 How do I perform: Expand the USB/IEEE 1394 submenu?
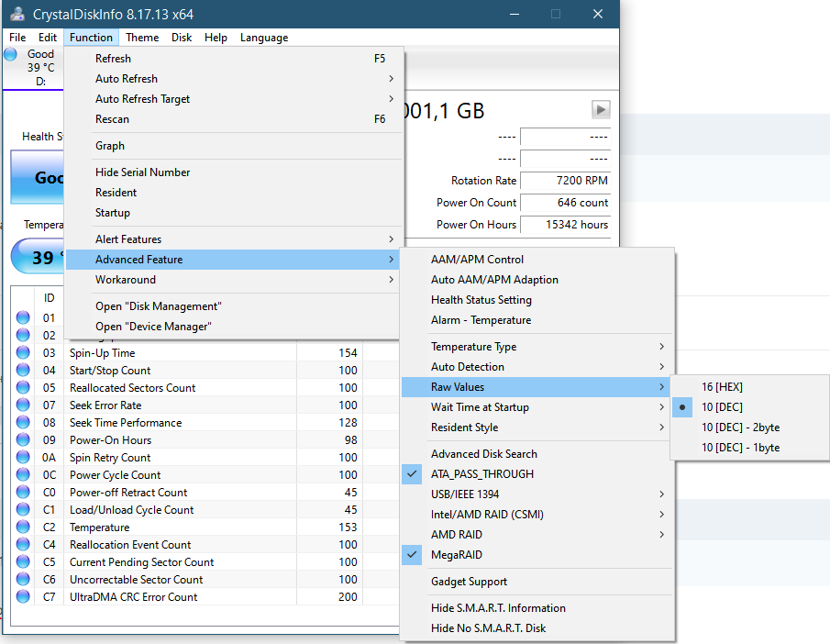tap(537, 494)
